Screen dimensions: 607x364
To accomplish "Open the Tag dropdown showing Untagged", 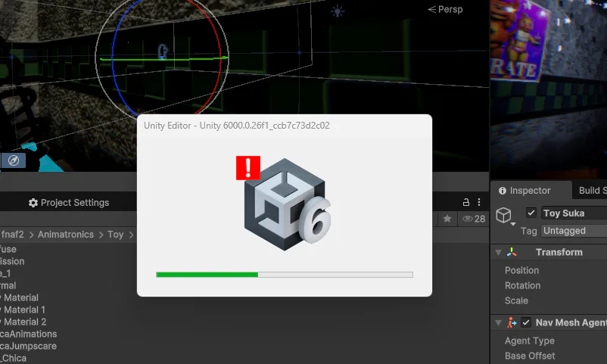I will [x=574, y=231].
